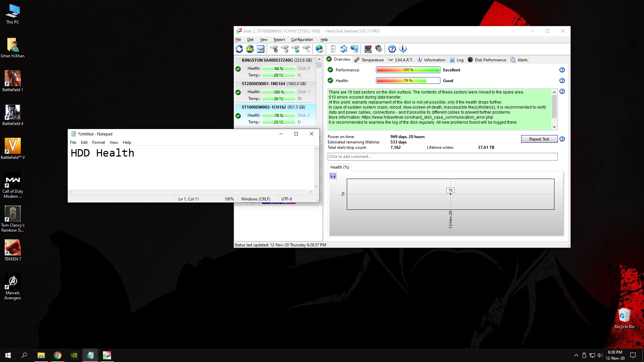The width and height of the screenshot is (644, 362).
Task: Switch to the Disk Performance tab
Action: click(x=487, y=60)
